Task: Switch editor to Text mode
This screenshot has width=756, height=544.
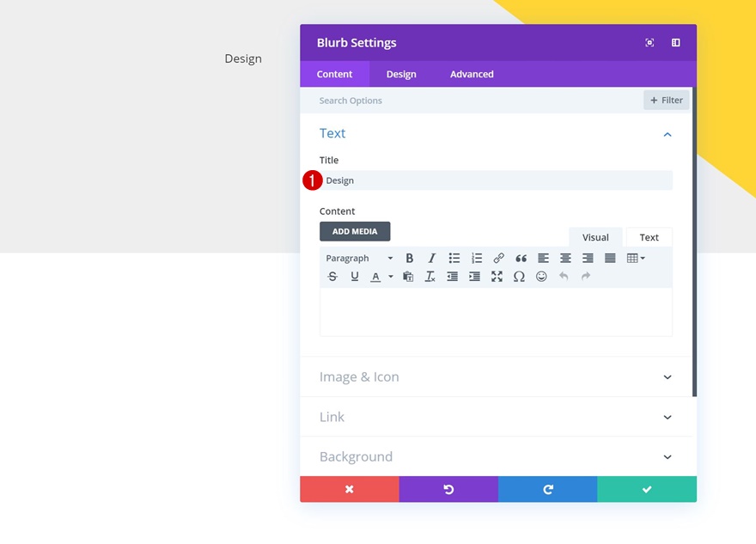Action: [649, 237]
